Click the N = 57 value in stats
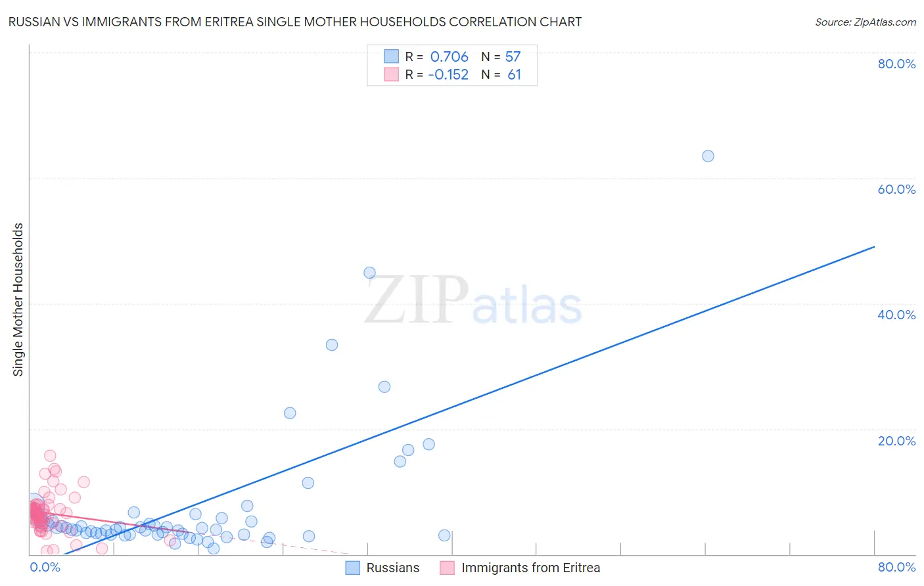This screenshot has height=586, width=924. pyautogui.click(x=501, y=56)
